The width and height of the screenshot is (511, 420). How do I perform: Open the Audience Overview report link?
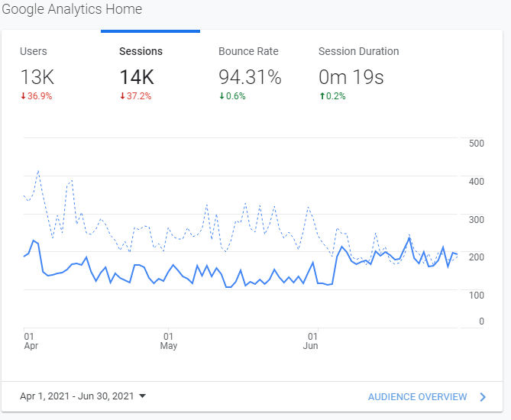pos(417,396)
